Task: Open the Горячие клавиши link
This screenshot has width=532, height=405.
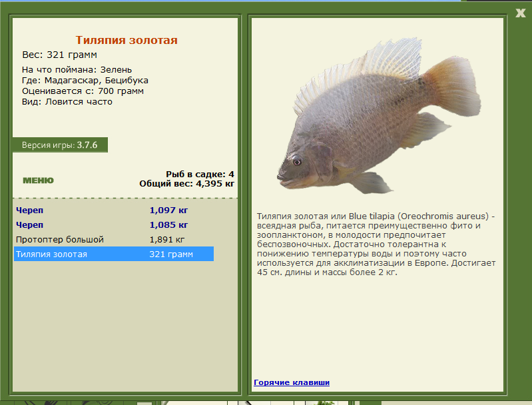Action: [292, 382]
